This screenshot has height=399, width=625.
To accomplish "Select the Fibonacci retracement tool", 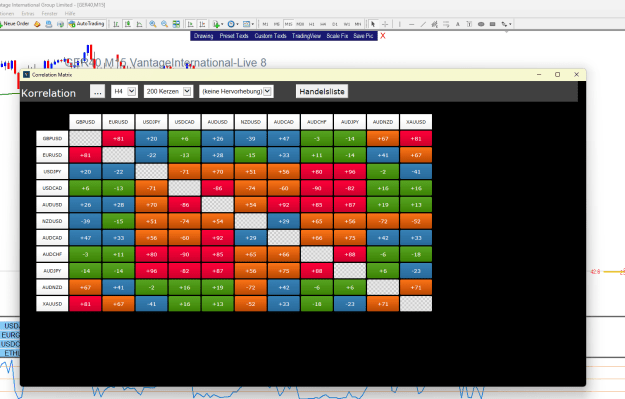I will pos(446,24).
